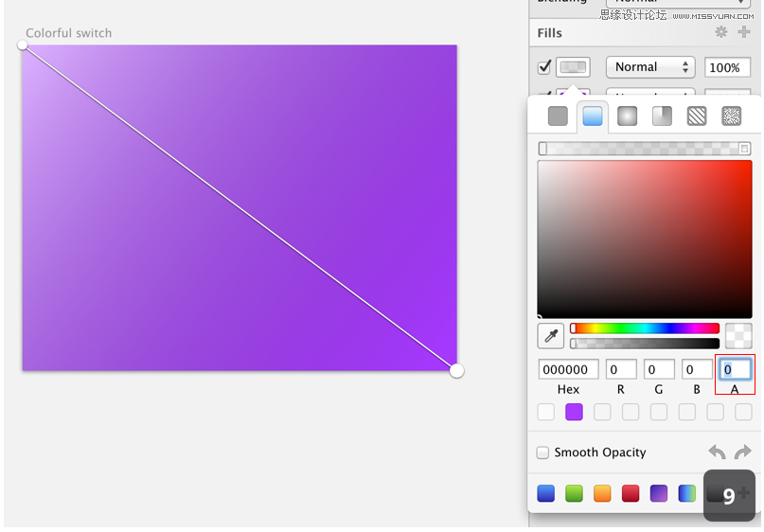Choose the purple saved color swatch
The height and width of the screenshot is (532, 764).
574,412
